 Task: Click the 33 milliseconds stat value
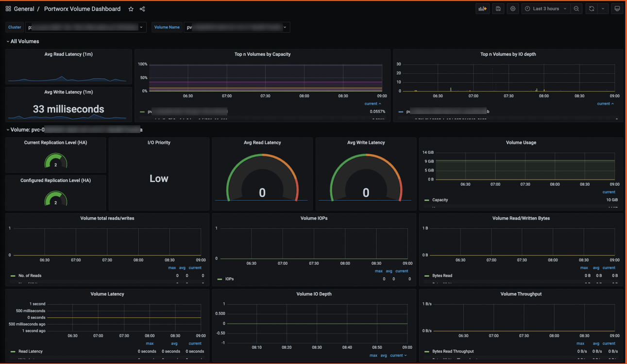[x=68, y=109]
